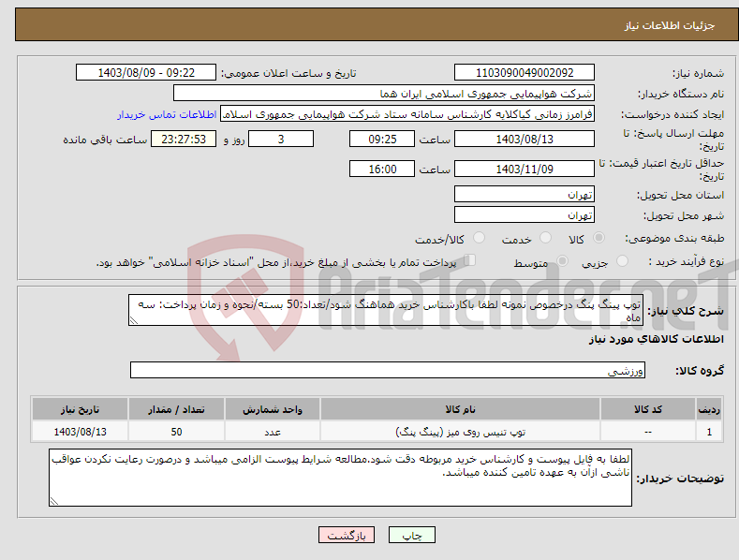Viewport: 739px width, 560px height.
Task: Click the remaining time 23:27:53 field
Action: click(x=184, y=139)
